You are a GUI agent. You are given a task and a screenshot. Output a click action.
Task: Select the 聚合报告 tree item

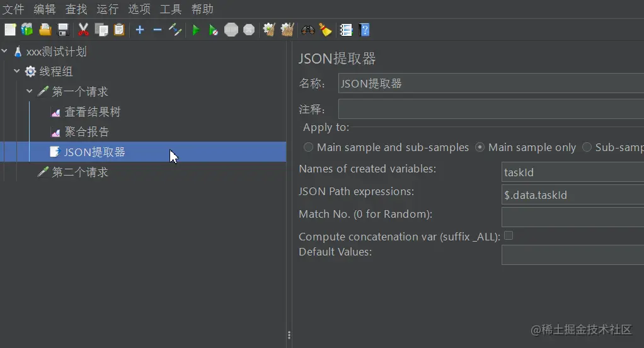[87, 132]
